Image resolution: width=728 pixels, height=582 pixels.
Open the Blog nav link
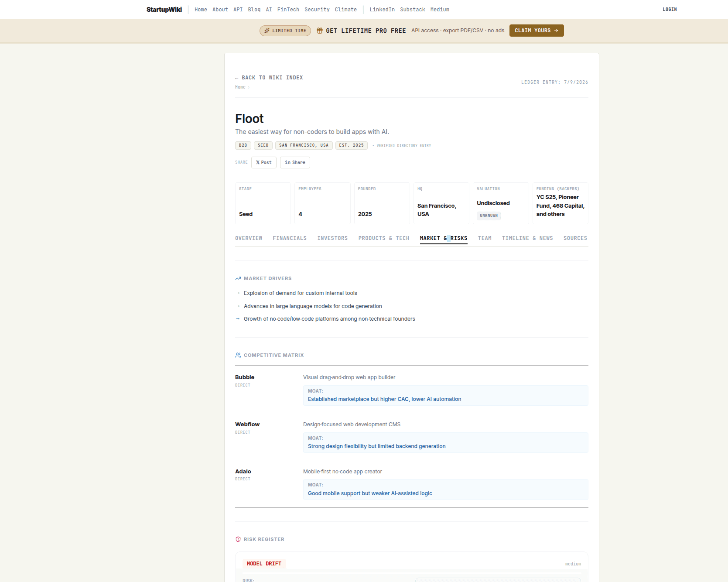click(x=254, y=10)
